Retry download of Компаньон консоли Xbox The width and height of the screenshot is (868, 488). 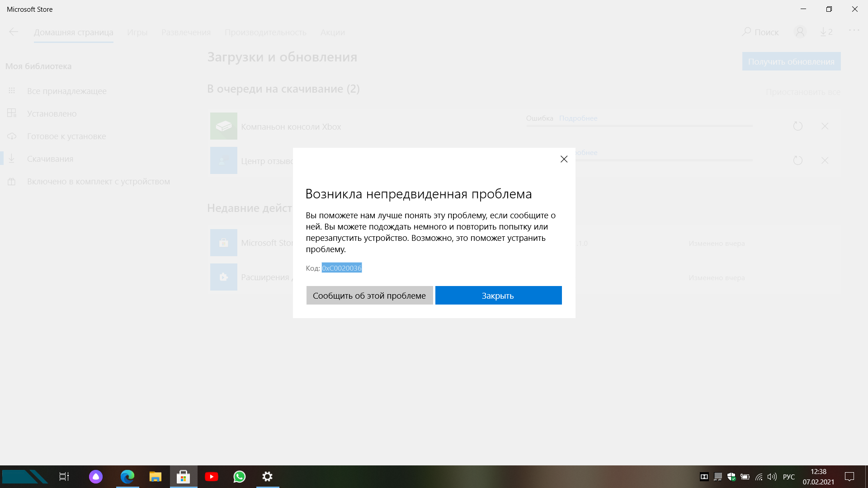(798, 126)
